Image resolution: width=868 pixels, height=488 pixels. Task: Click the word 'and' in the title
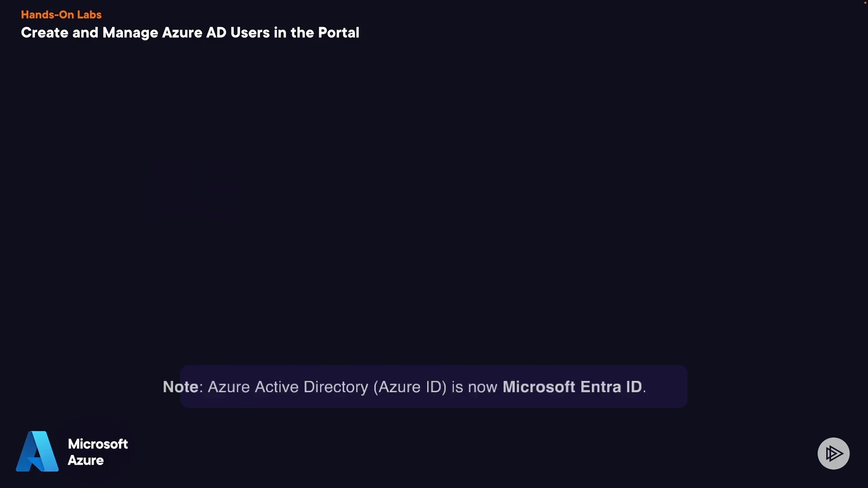click(85, 33)
